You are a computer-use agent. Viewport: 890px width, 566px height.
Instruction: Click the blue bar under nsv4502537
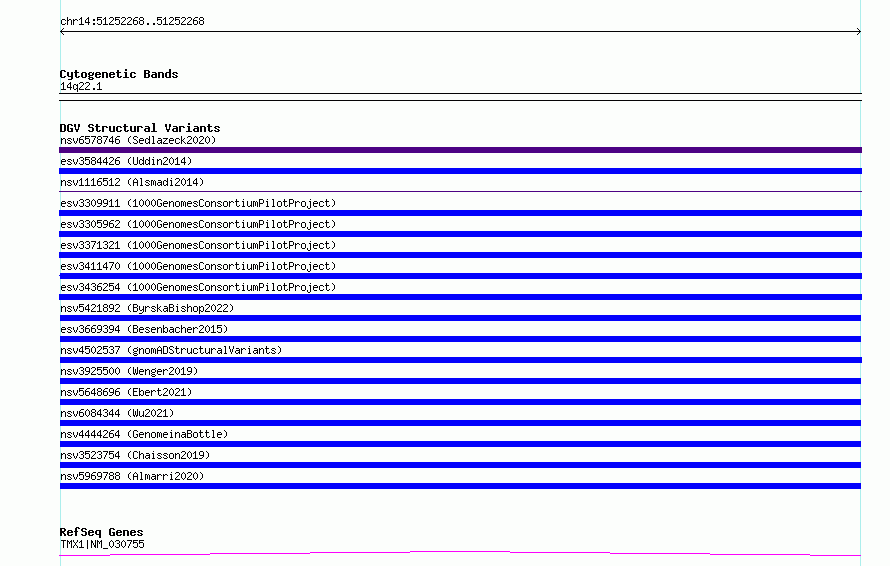tap(460, 360)
